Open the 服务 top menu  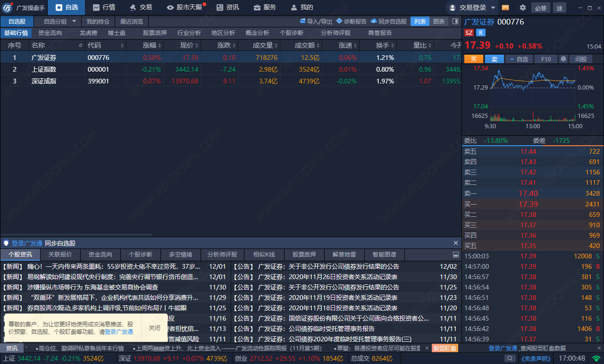click(265, 8)
